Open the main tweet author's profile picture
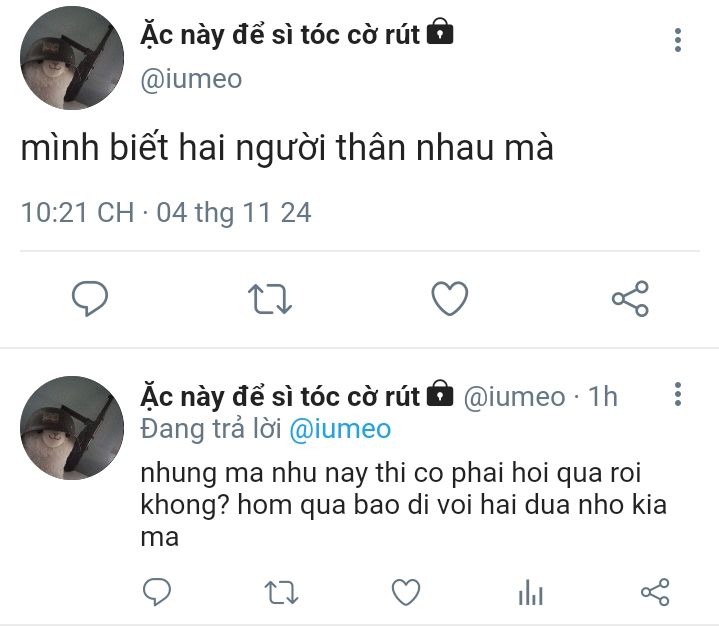719x627 pixels. point(72,58)
